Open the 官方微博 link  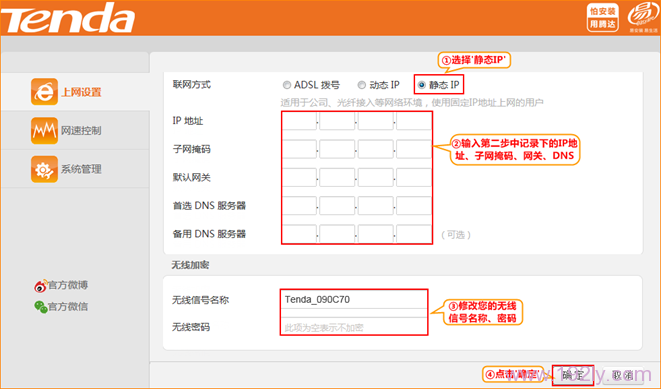coord(68,285)
